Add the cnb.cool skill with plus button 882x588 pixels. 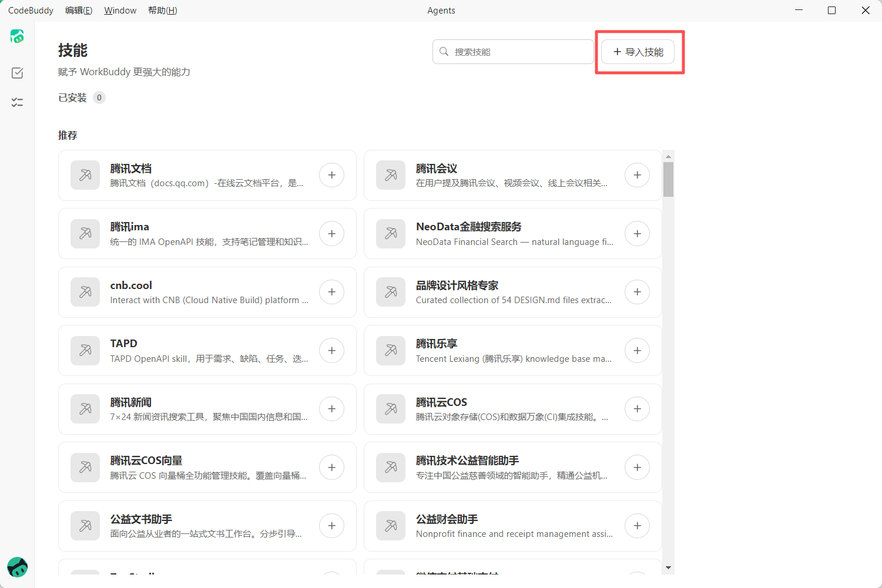pyautogui.click(x=332, y=292)
